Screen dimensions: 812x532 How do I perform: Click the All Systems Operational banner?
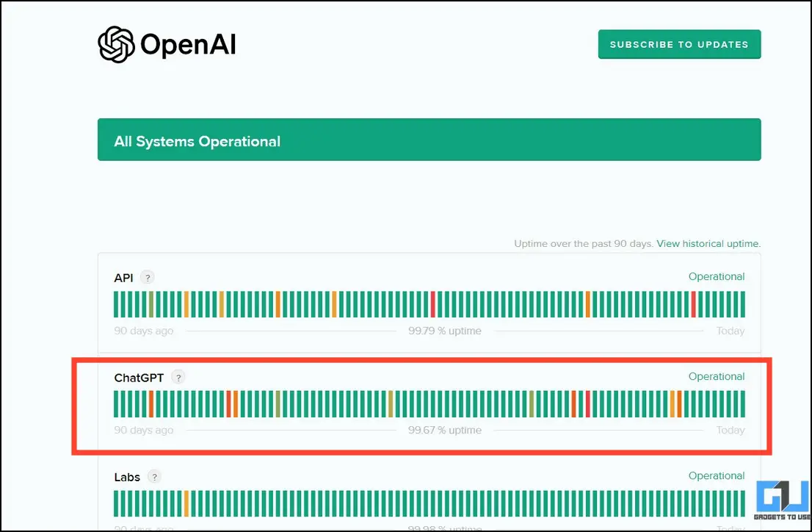[x=429, y=140]
